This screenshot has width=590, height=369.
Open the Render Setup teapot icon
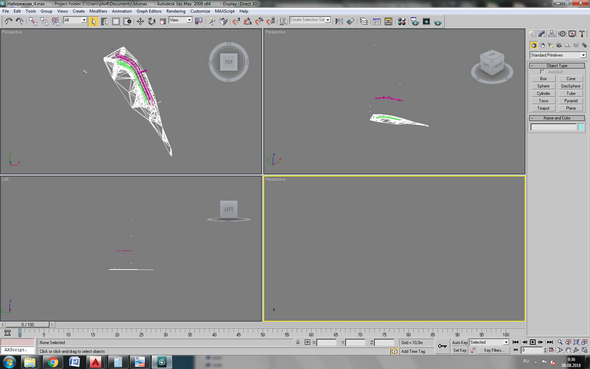coord(415,21)
